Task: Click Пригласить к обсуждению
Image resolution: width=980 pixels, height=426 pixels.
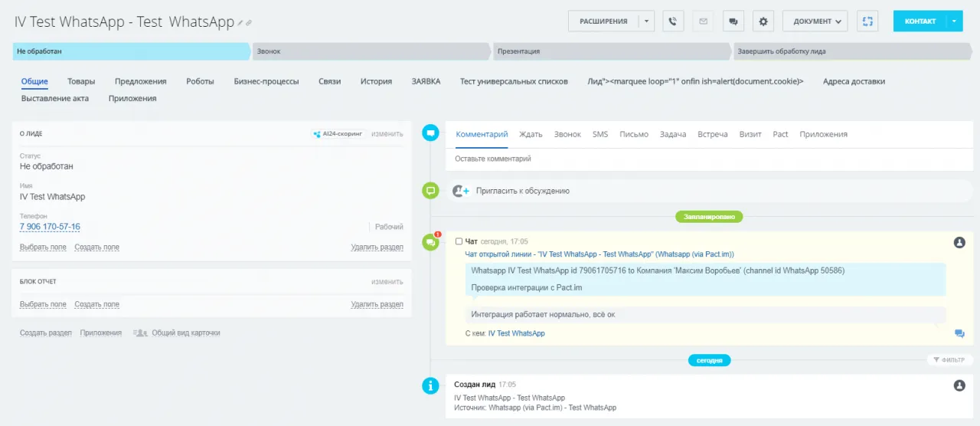Action: tap(522, 191)
